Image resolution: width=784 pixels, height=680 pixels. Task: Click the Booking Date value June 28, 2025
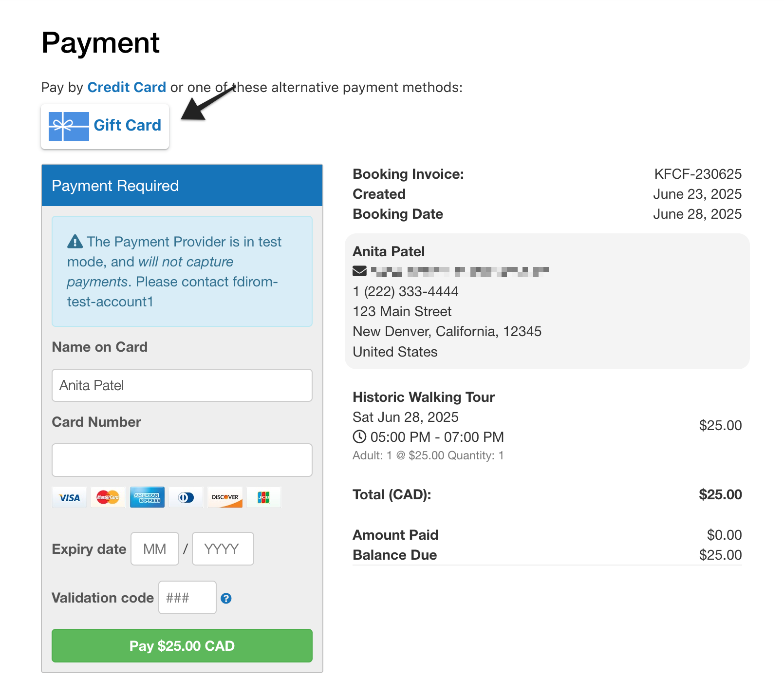coord(697,214)
